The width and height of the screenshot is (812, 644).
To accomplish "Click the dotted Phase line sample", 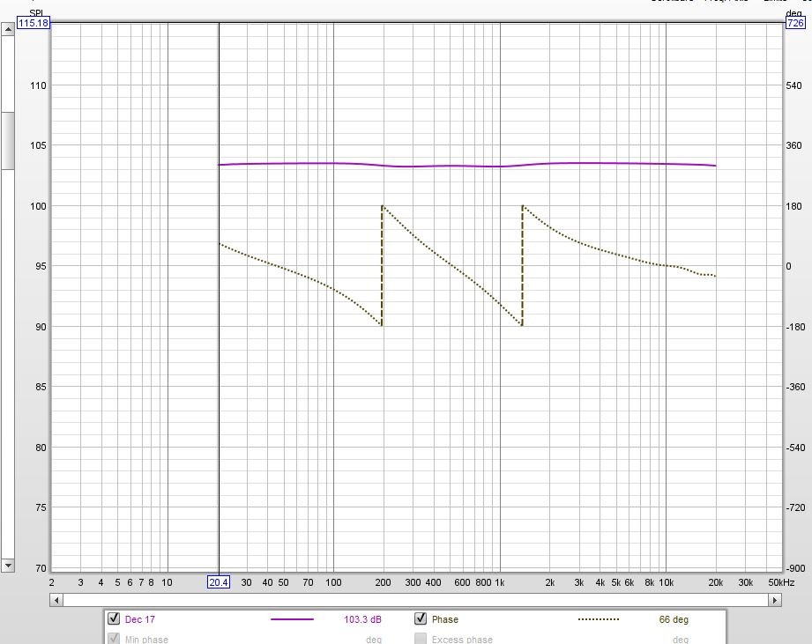I will point(598,619).
